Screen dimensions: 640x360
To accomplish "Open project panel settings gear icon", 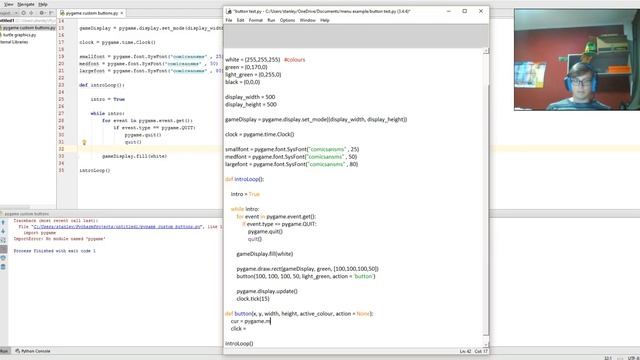I will point(41,13).
